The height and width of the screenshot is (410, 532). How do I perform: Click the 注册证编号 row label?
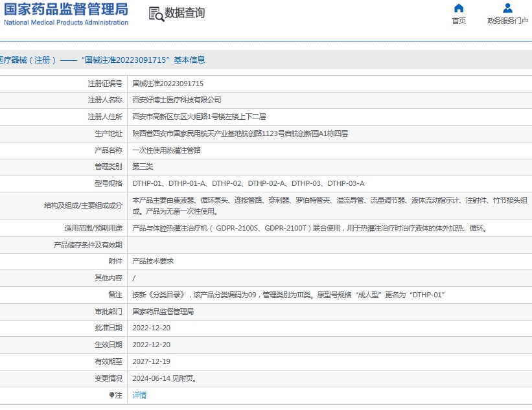105,84
